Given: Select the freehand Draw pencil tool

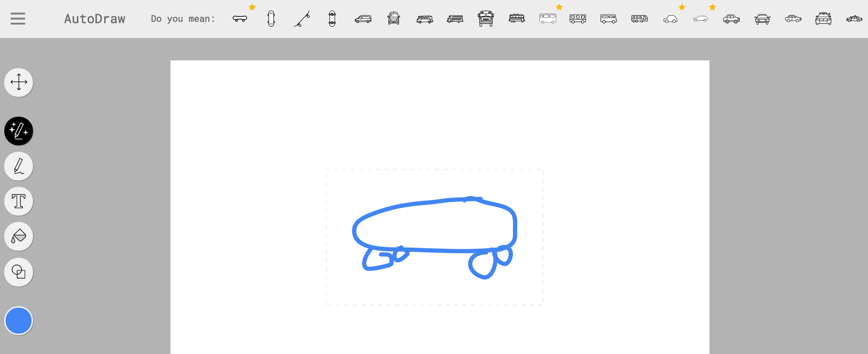Looking at the screenshot, I should pyautogui.click(x=19, y=166).
